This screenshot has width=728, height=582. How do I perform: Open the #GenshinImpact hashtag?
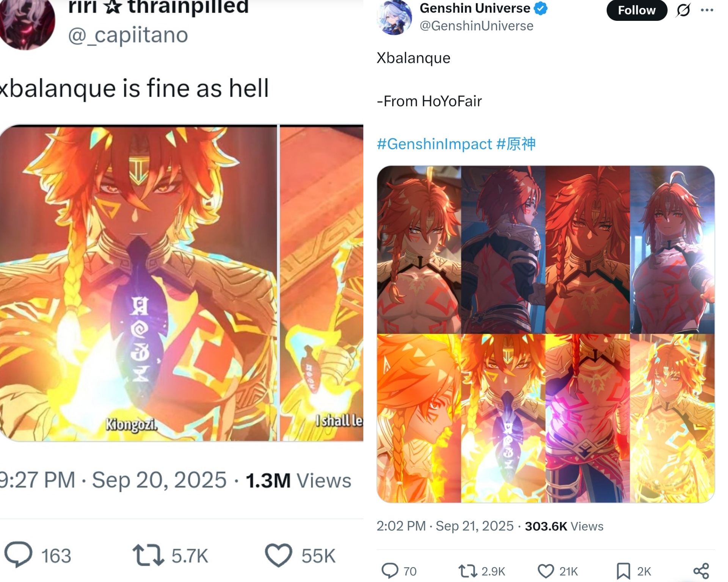click(x=434, y=144)
